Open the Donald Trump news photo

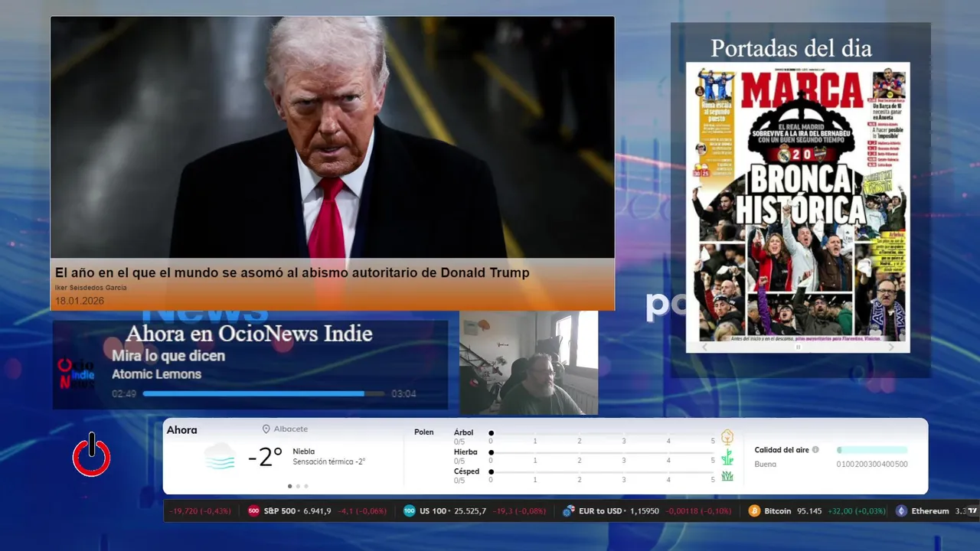(x=332, y=138)
